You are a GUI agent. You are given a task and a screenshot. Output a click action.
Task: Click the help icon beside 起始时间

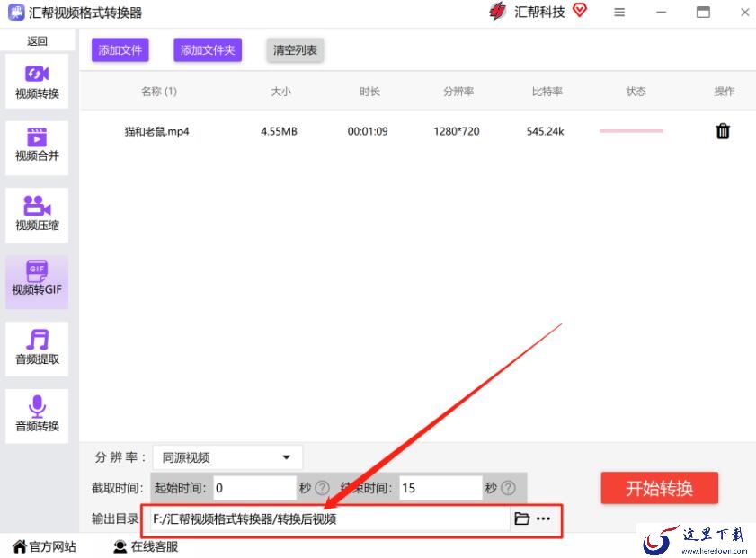point(322,488)
